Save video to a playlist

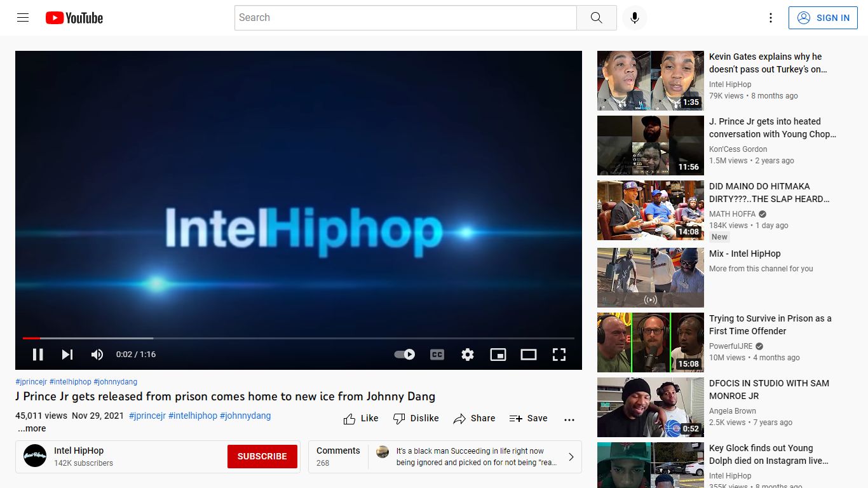tap(528, 418)
